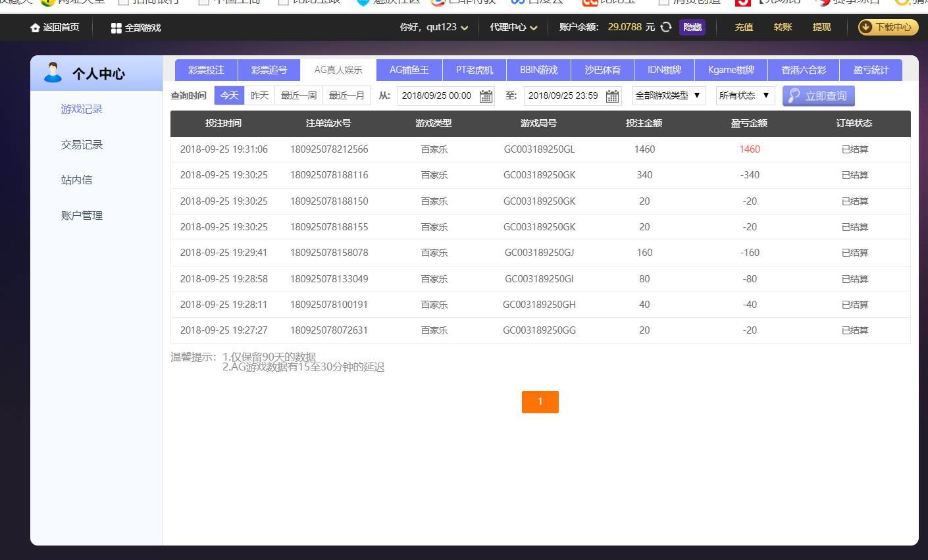
Task: Switch to the 香港六合彩 tab
Action: (804, 70)
